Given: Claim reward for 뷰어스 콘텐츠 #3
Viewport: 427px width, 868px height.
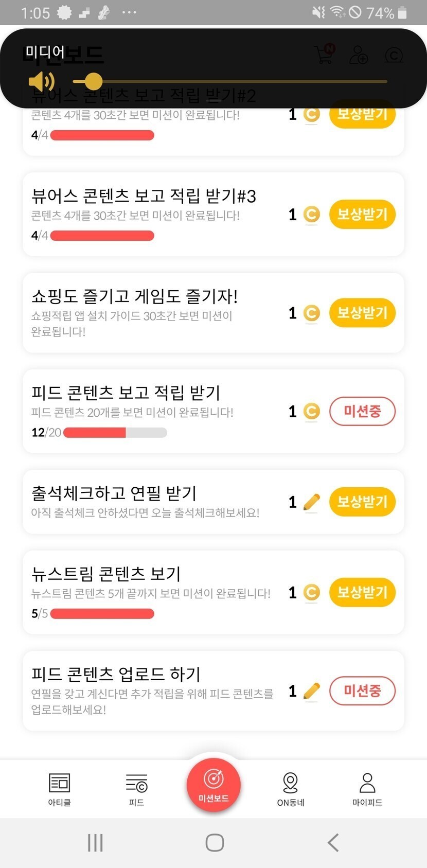Looking at the screenshot, I should tap(362, 215).
